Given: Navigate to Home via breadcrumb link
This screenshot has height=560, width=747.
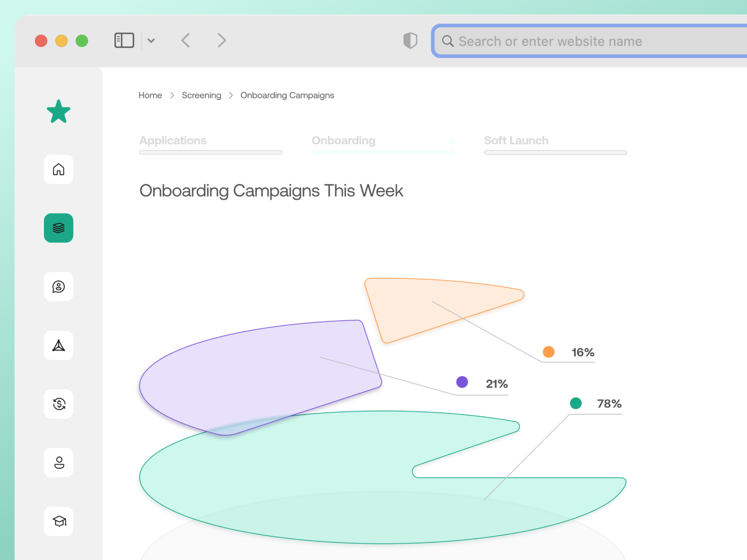Looking at the screenshot, I should click(150, 95).
